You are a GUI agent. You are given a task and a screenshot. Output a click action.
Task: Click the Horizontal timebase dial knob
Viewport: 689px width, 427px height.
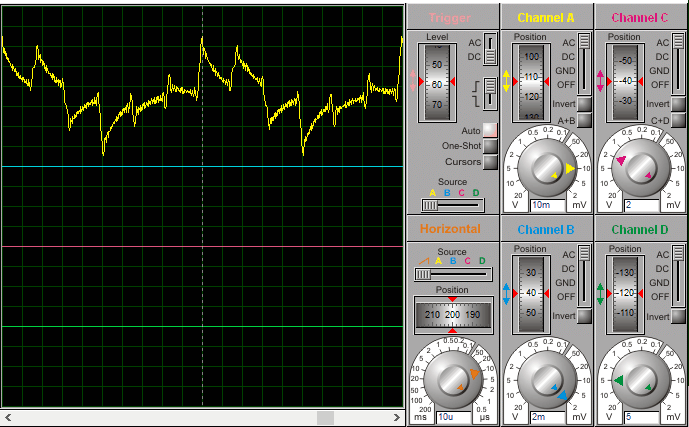pyautogui.click(x=453, y=378)
